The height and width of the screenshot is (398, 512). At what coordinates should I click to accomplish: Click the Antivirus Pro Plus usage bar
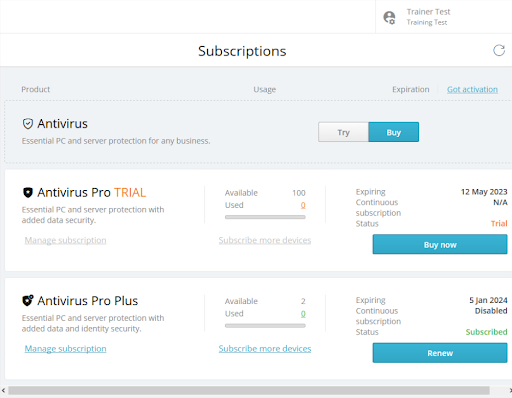265,326
